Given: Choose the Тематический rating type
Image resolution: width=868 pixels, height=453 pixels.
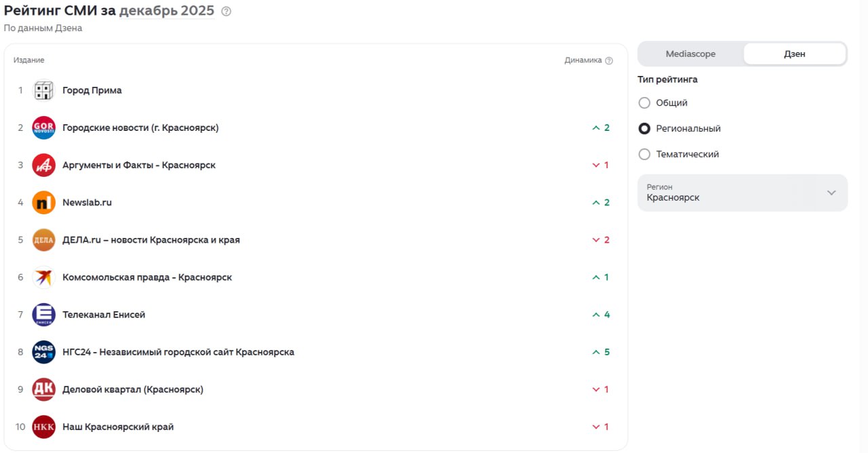Looking at the screenshot, I should click(644, 155).
